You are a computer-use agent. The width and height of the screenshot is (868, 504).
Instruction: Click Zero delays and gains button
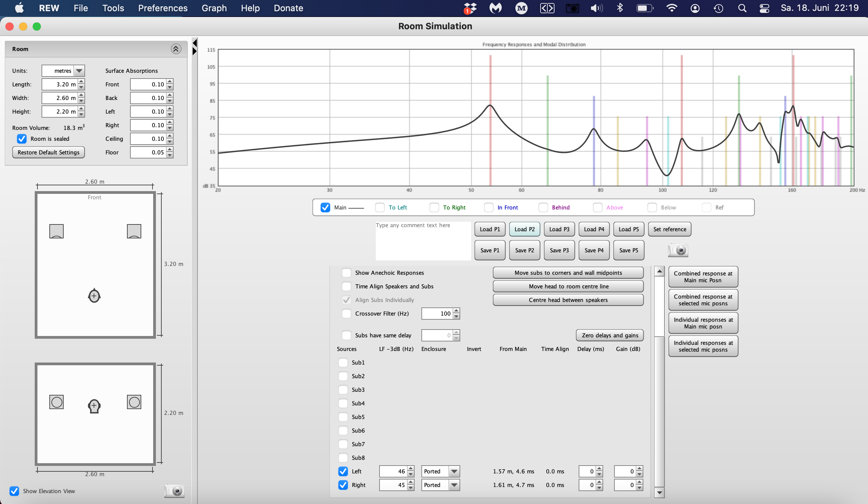(610, 335)
